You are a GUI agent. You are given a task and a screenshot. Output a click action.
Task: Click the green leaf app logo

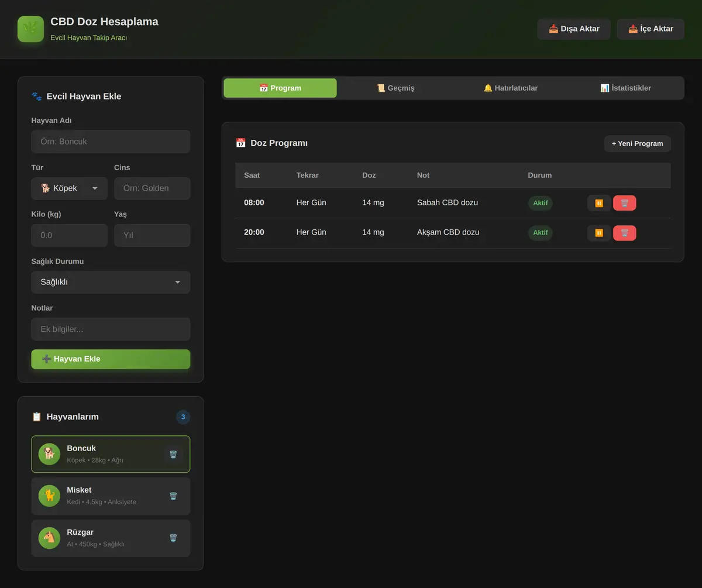(30, 29)
